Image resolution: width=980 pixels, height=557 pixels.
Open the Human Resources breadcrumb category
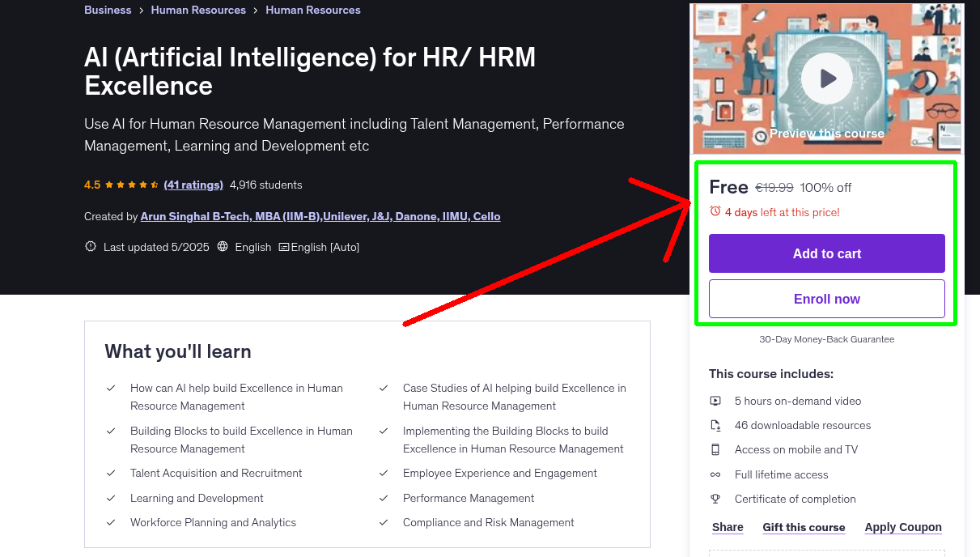pyautogui.click(x=198, y=10)
